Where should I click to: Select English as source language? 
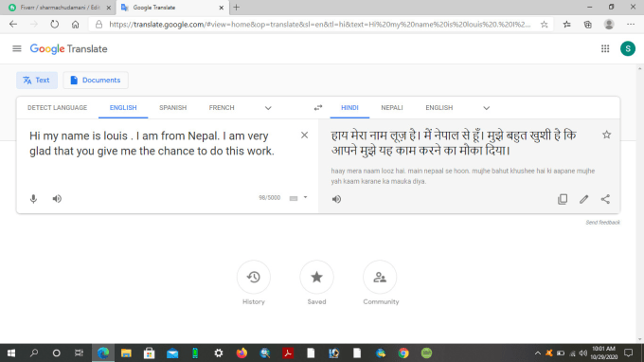click(x=123, y=108)
